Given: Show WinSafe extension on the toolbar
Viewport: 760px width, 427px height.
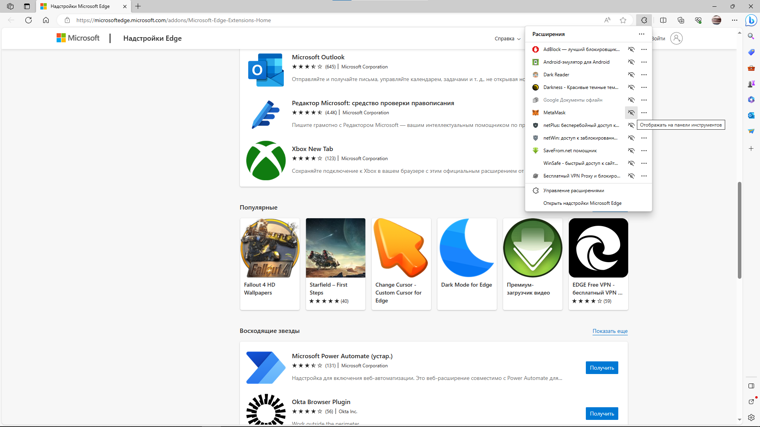Looking at the screenshot, I should [631, 163].
